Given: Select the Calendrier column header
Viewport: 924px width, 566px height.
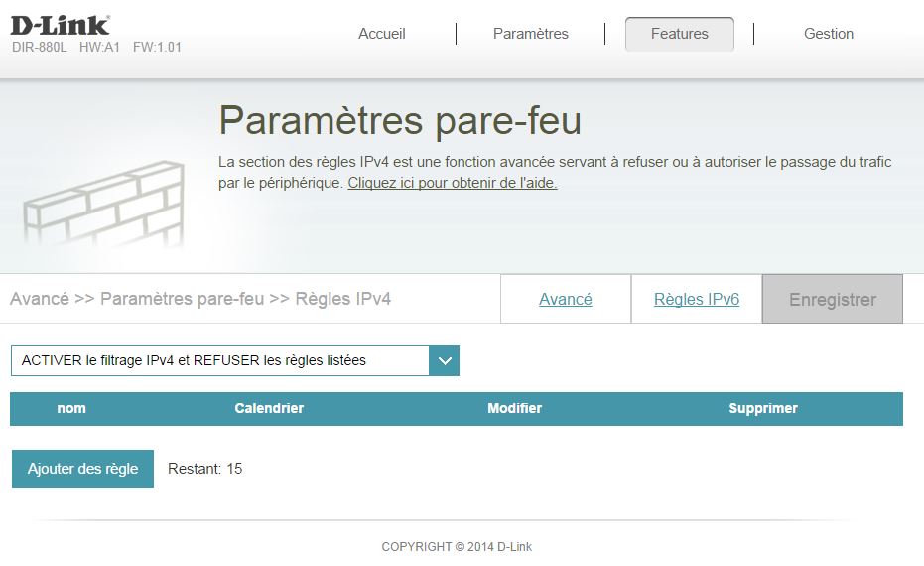Looking at the screenshot, I should [269, 408].
